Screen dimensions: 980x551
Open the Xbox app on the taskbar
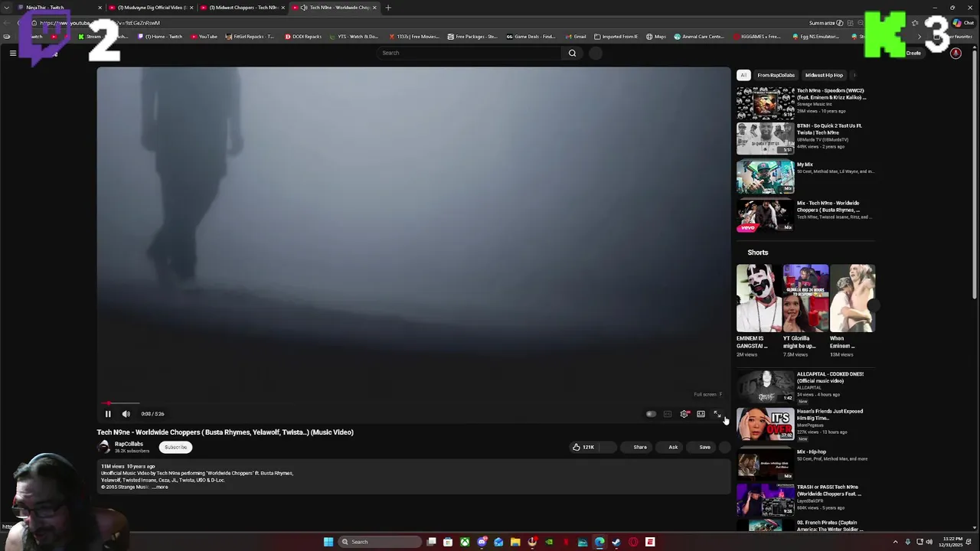pos(465,542)
